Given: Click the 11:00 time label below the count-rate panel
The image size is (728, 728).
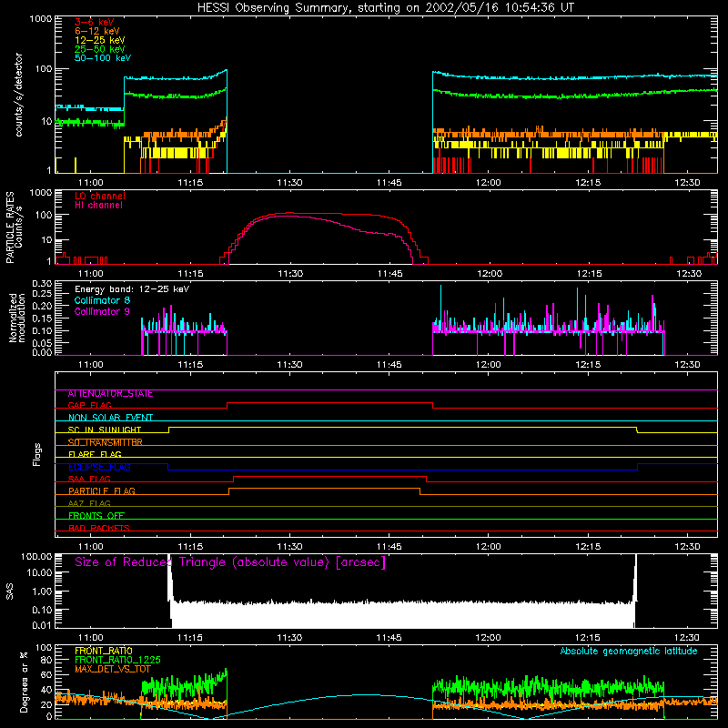Looking at the screenshot, I should point(90,183).
